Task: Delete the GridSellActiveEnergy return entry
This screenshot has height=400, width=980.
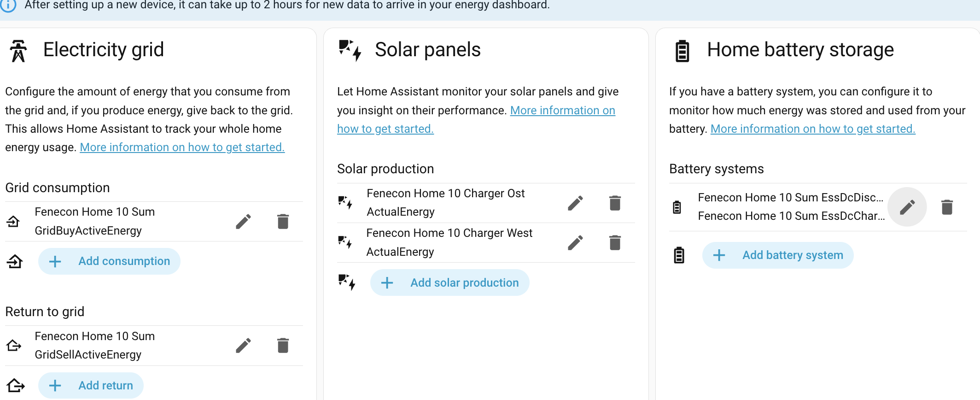Action: pos(283,346)
